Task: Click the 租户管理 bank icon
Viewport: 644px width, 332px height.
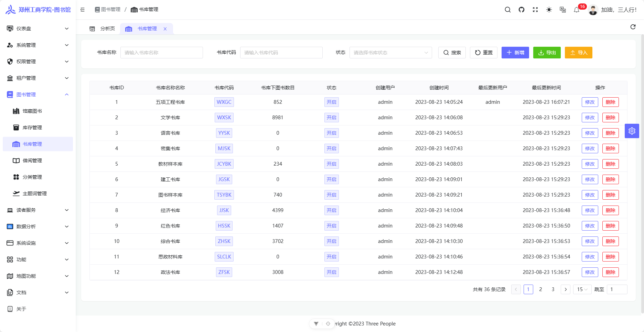Action: 10,78
